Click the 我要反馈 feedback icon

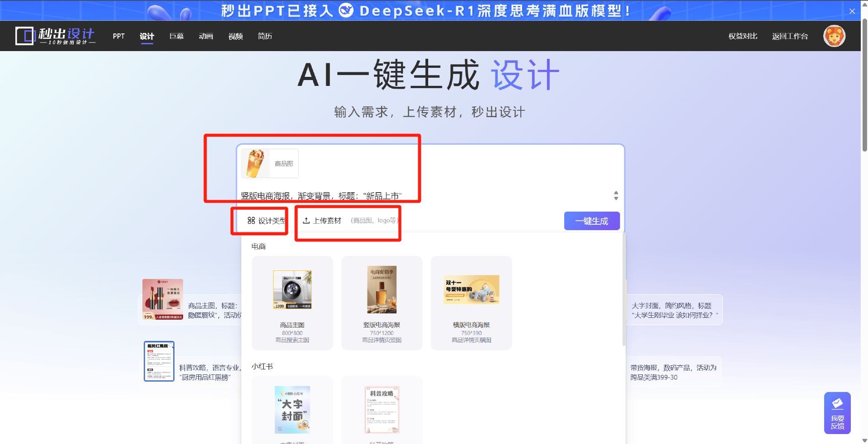click(837, 413)
